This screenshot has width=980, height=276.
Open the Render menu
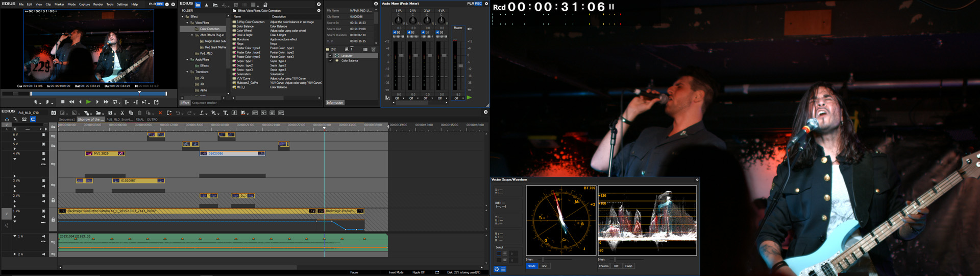98,4
